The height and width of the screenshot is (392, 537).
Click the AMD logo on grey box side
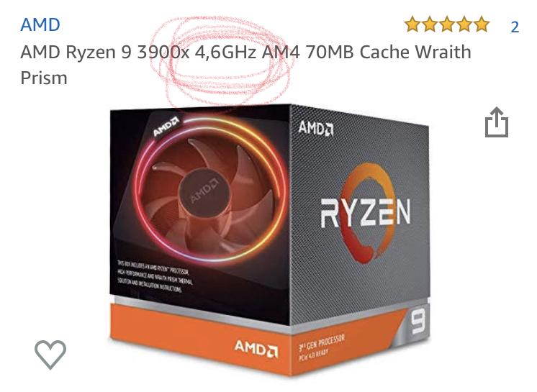(x=316, y=128)
